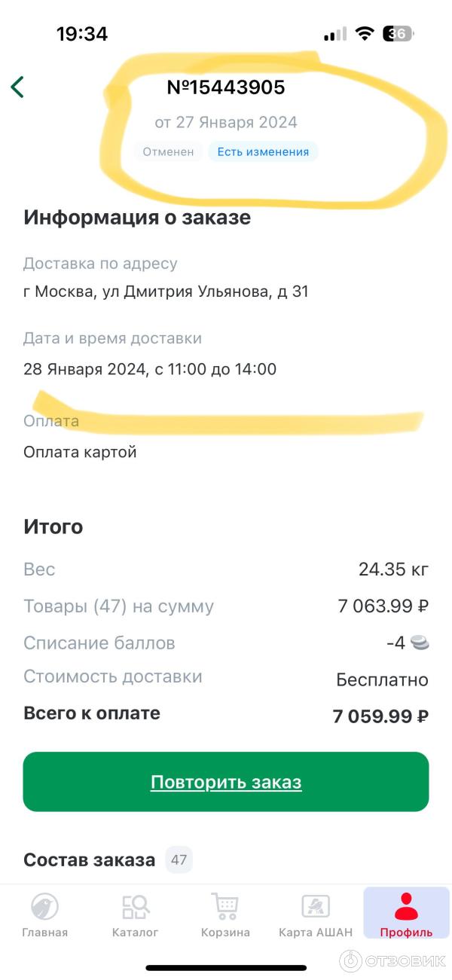The height and width of the screenshot is (980, 452).
Task: Open the Каталог catalog icon
Action: coord(135,906)
